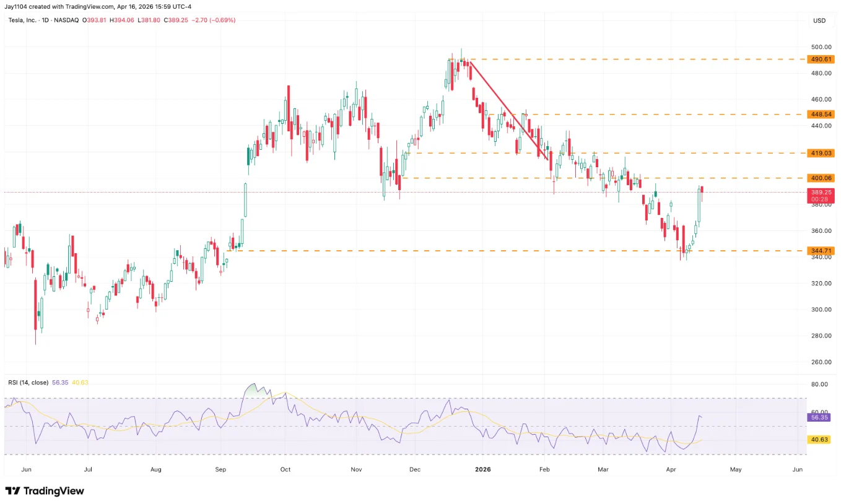841x504 pixels.
Task: Select the 344.71 support price label
Action: coord(820,250)
